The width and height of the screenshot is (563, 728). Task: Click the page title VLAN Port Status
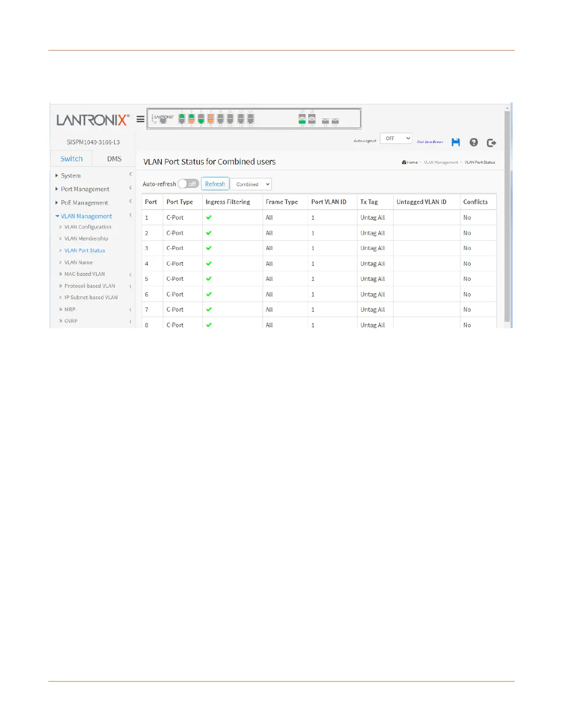coord(209,162)
